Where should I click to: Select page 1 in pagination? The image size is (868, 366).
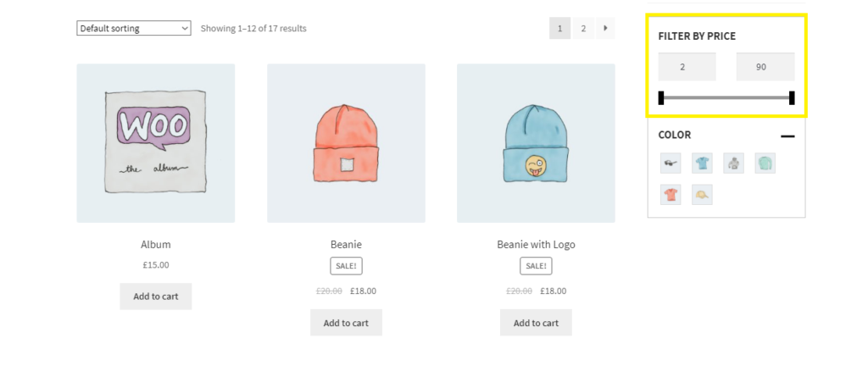(x=559, y=29)
